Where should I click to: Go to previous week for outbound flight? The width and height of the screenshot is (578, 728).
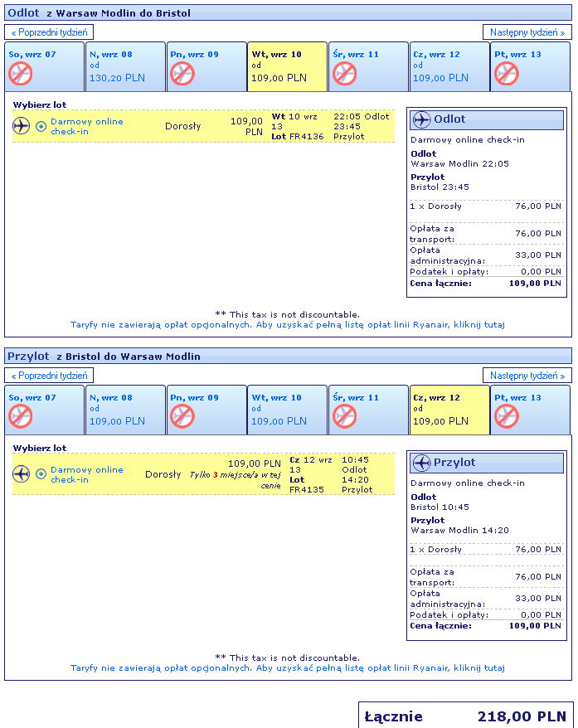tap(49, 32)
